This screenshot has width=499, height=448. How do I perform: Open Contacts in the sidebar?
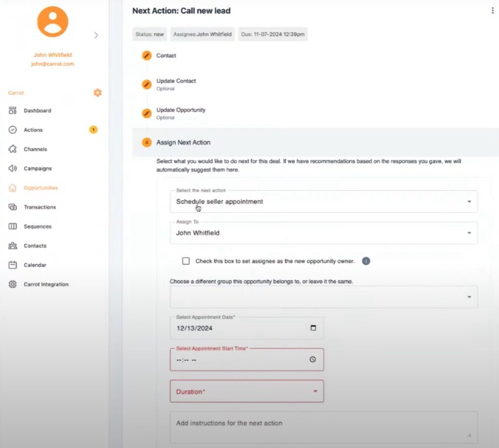pyautogui.click(x=35, y=246)
